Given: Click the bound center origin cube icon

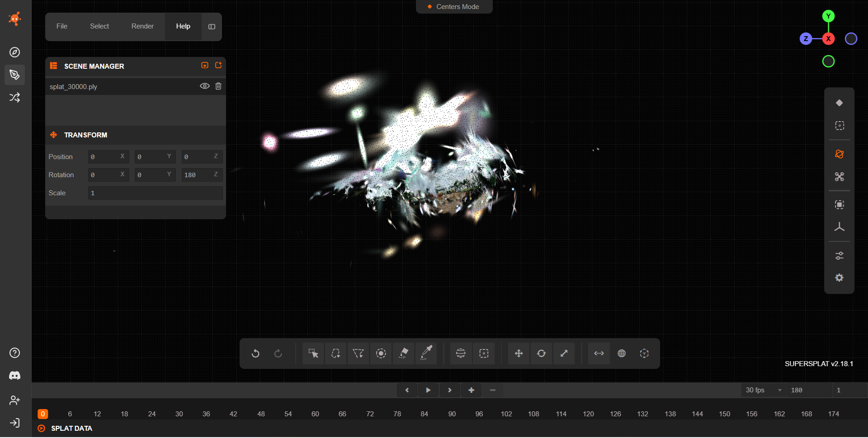Looking at the screenshot, I should pos(644,353).
